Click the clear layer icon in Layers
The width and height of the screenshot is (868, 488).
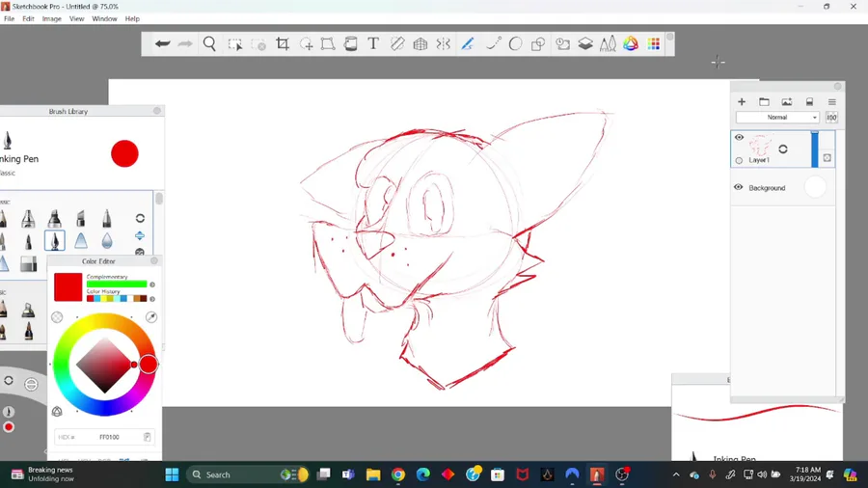[x=809, y=102]
